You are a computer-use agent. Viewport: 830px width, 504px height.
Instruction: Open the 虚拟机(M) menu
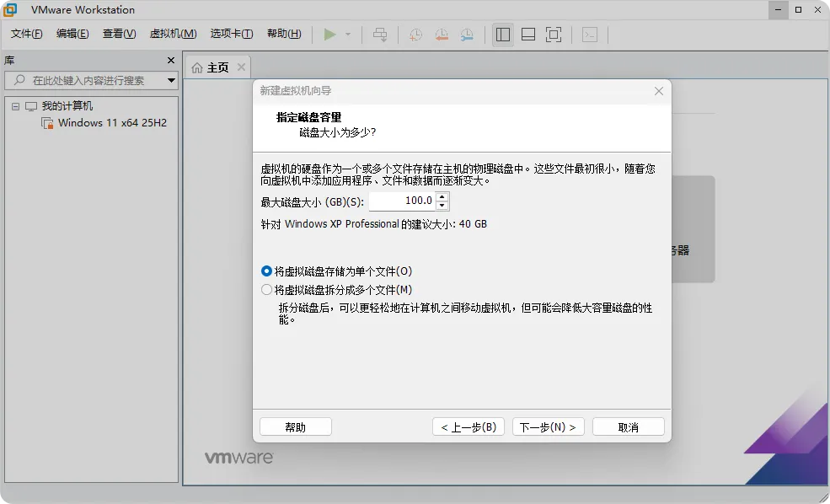[x=173, y=34]
